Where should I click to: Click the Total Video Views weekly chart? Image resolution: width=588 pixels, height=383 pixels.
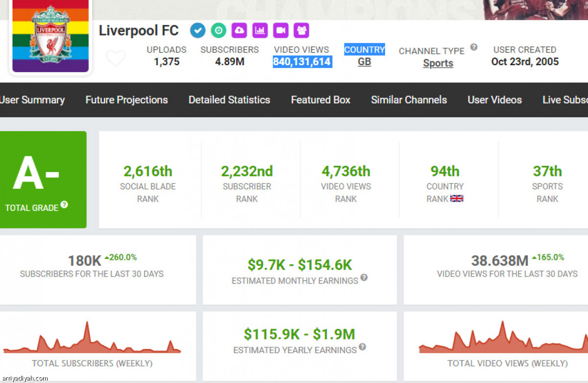coord(503,337)
